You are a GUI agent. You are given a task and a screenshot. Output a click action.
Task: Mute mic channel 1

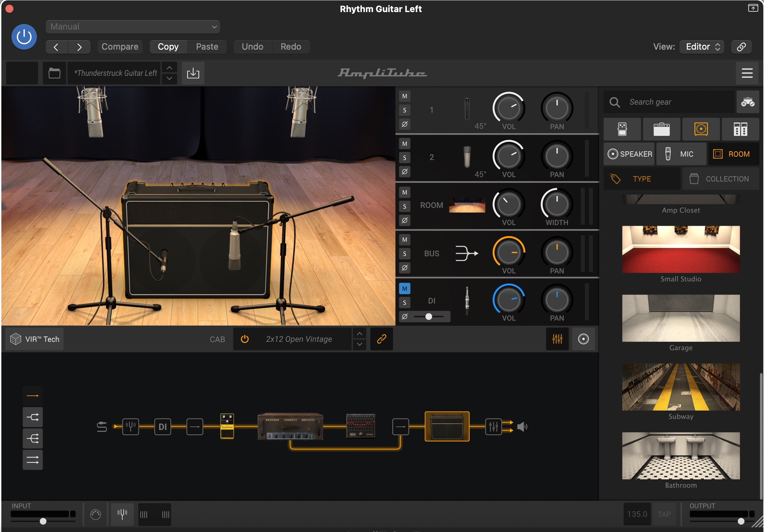click(404, 96)
